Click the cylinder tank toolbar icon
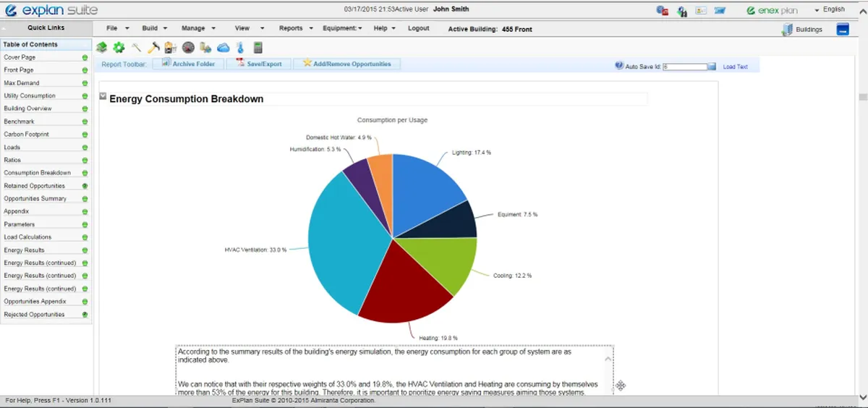 point(205,48)
